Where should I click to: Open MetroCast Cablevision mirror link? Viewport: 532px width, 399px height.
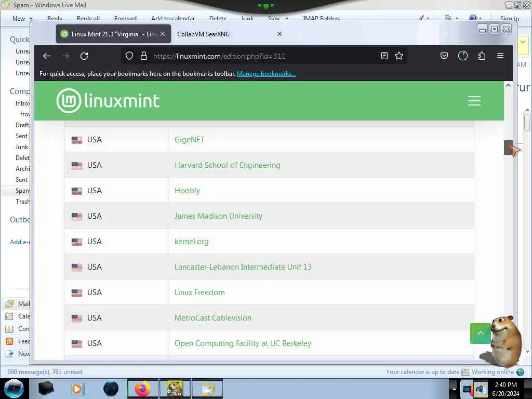coord(212,318)
